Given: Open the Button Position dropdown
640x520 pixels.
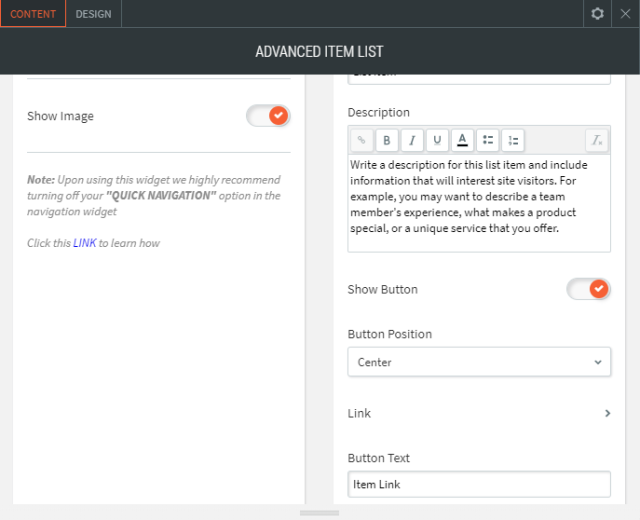Looking at the screenshot, I should point(479,362).
